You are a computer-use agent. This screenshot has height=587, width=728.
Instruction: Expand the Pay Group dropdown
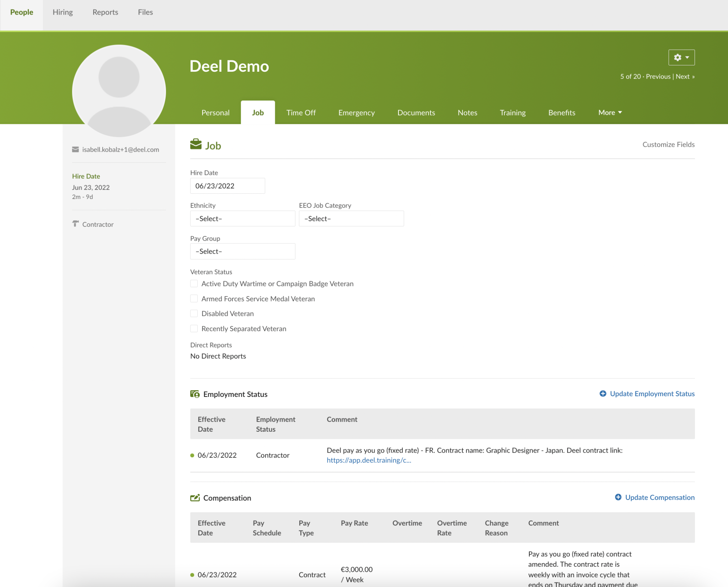[x=242, y=251]
